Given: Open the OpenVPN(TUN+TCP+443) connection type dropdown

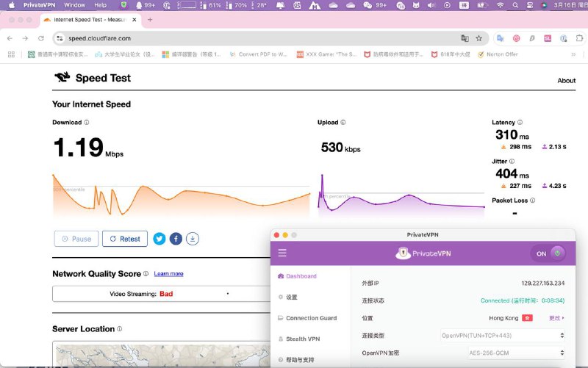Looking at the screenshot, I should pyautogui.click(x=503, y=336).
